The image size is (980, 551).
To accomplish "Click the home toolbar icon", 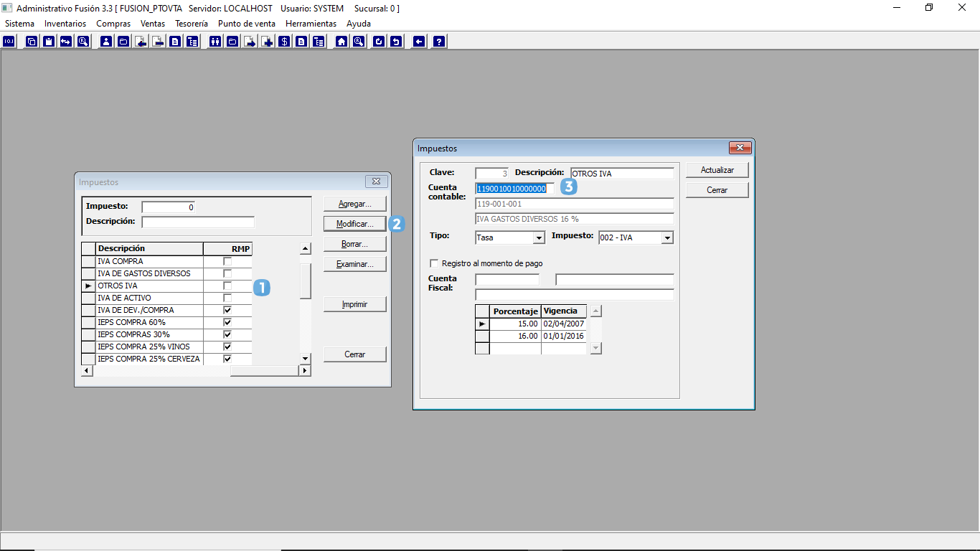I will tap(341, 41).
